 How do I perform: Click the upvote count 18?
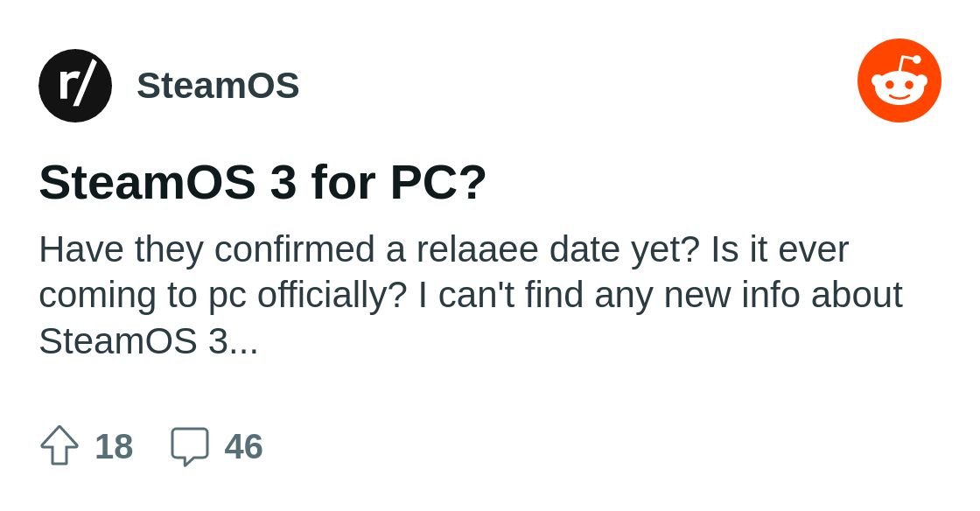point(114,446)
